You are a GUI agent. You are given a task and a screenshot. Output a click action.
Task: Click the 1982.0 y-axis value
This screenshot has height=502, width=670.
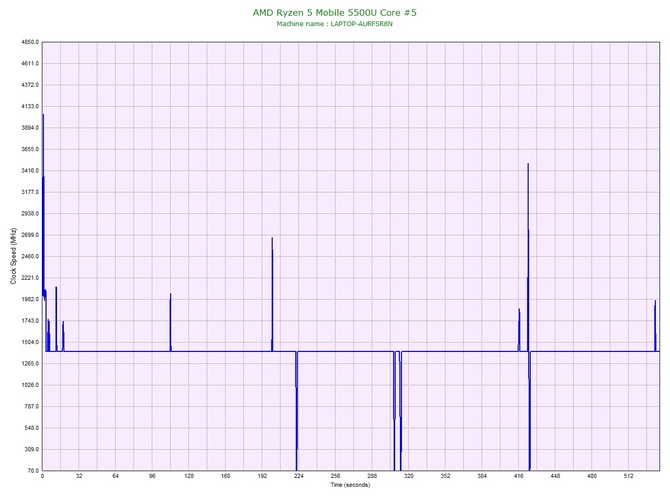(x=30, y=299)
